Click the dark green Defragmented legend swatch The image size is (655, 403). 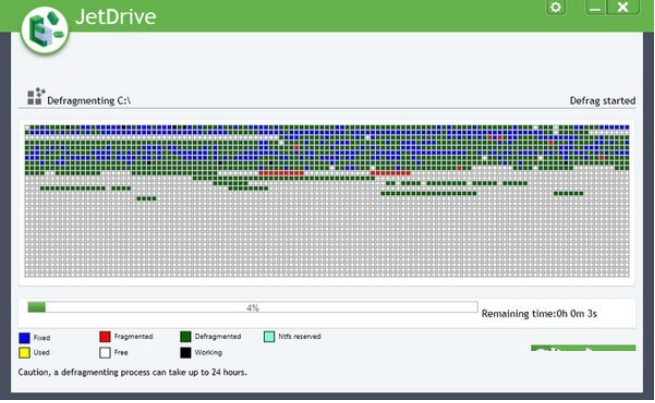tap(185, 337)
